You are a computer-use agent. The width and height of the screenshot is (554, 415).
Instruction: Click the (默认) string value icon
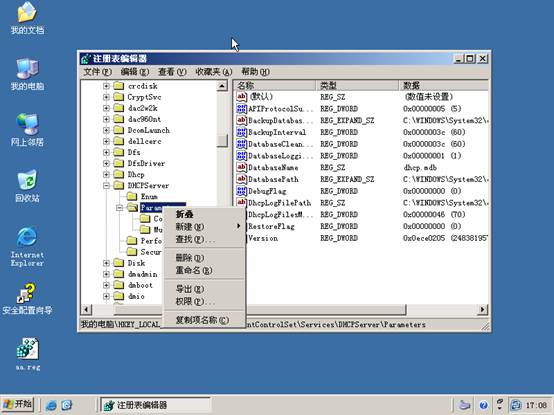point(241,96)
